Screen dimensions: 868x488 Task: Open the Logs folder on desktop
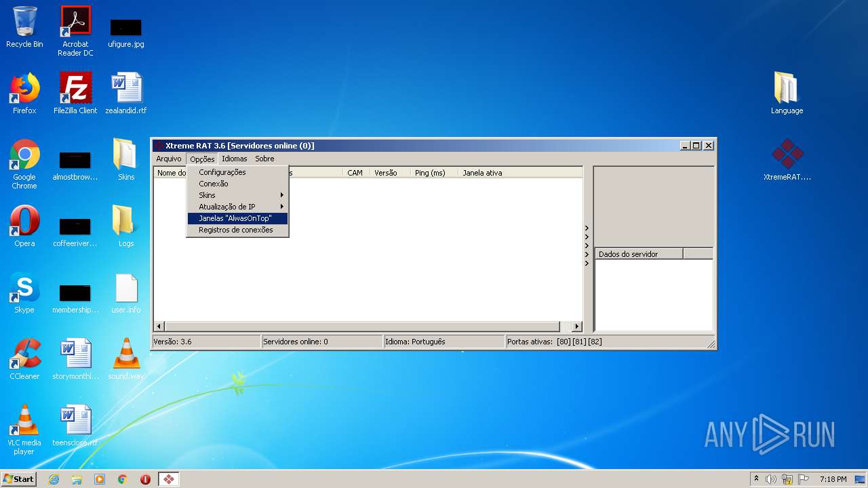click(x=126, y=226)
